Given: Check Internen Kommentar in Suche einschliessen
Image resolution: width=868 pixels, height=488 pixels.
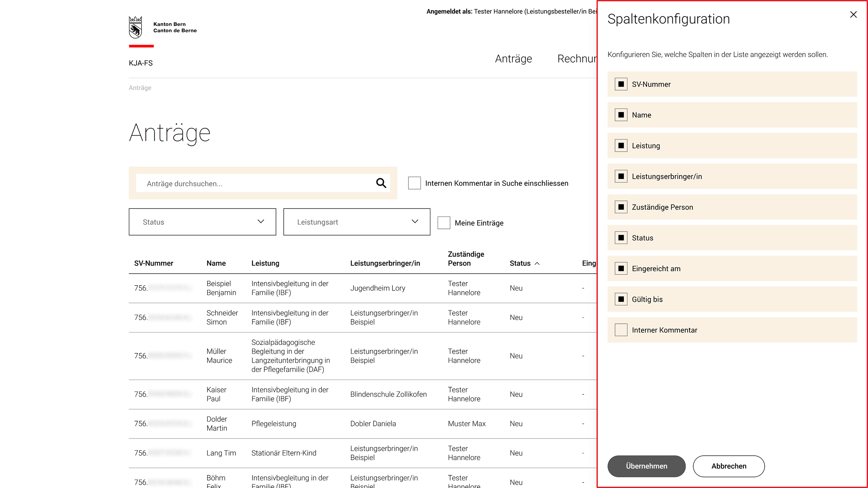Looking at the screenshot, I should [414, 183].
